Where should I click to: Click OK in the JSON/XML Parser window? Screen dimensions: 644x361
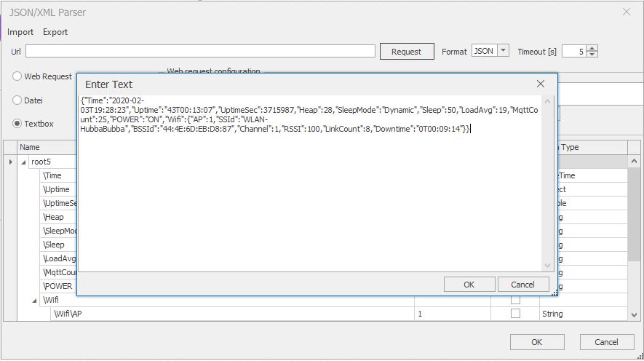537,343
